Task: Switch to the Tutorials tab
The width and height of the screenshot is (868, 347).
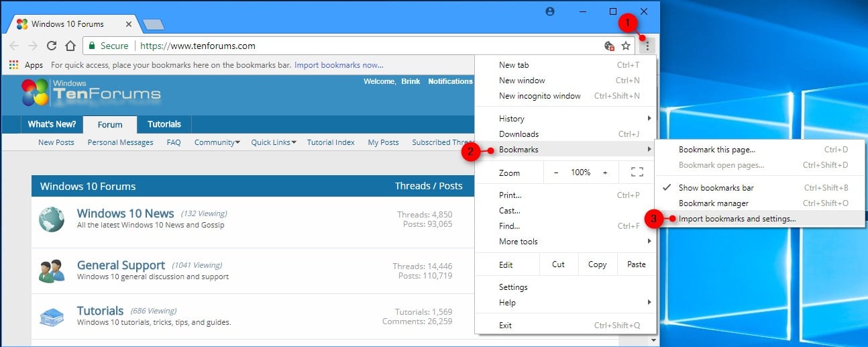Action: tap(164, 124)
